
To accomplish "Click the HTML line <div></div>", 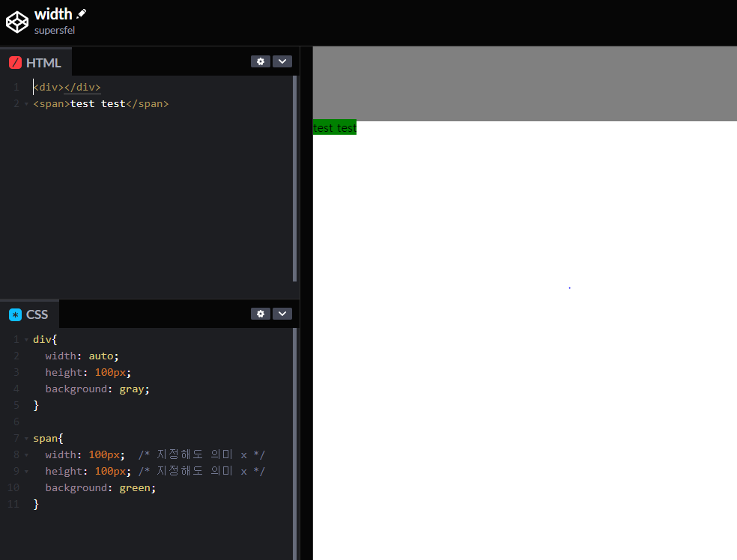I will [67, 88].
